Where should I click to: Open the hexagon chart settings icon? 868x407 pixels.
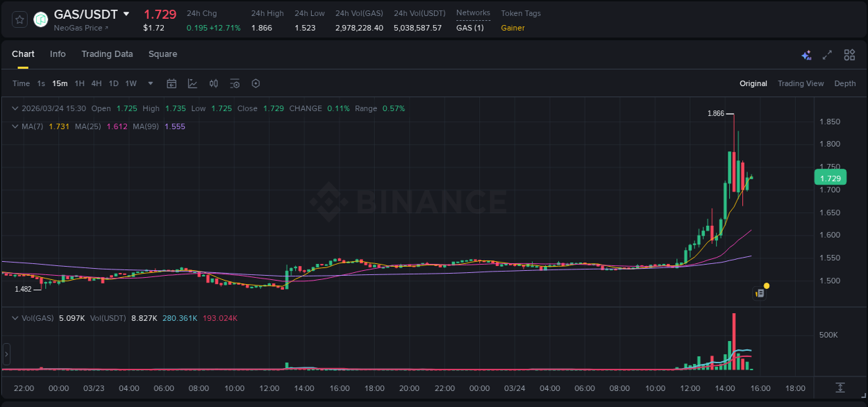(x=256, y=83)
